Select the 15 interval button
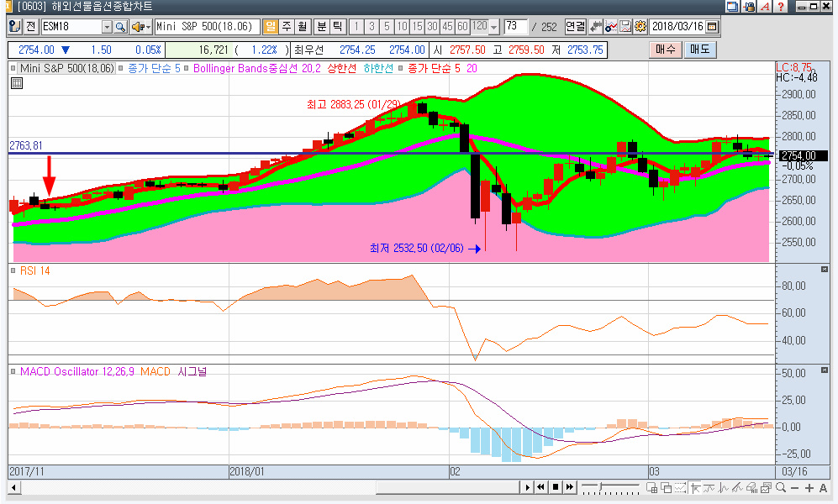The width and height of the screenshot is (838, 504). 418,26
